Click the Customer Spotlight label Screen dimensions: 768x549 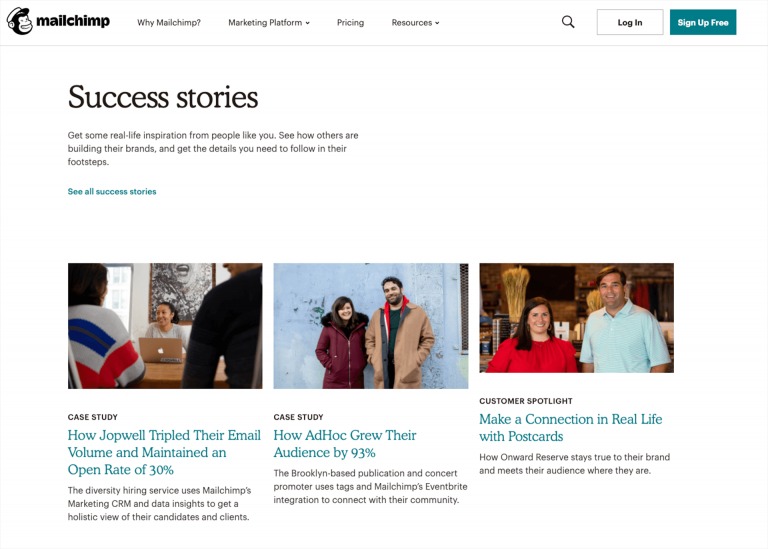[526, 401]
